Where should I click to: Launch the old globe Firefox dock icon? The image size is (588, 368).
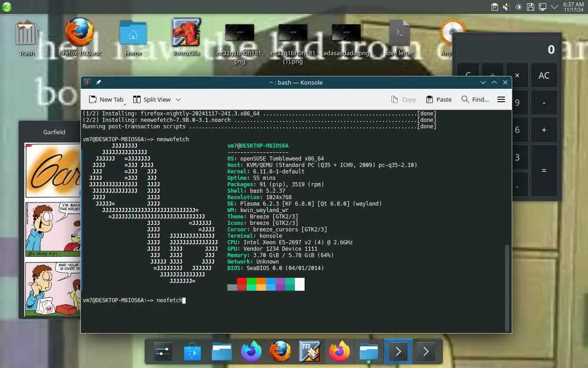point(281,352)
